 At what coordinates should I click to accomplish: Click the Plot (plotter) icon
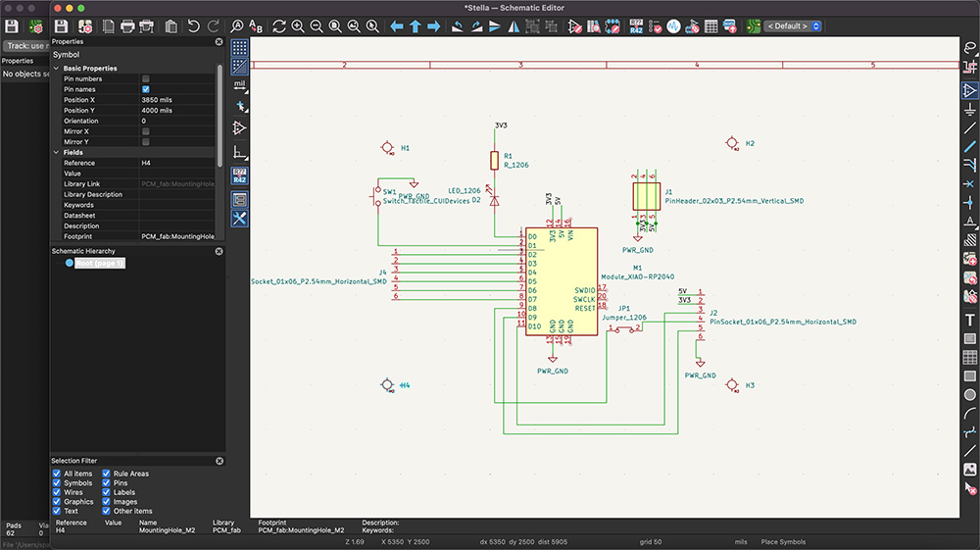pos(147,26)
